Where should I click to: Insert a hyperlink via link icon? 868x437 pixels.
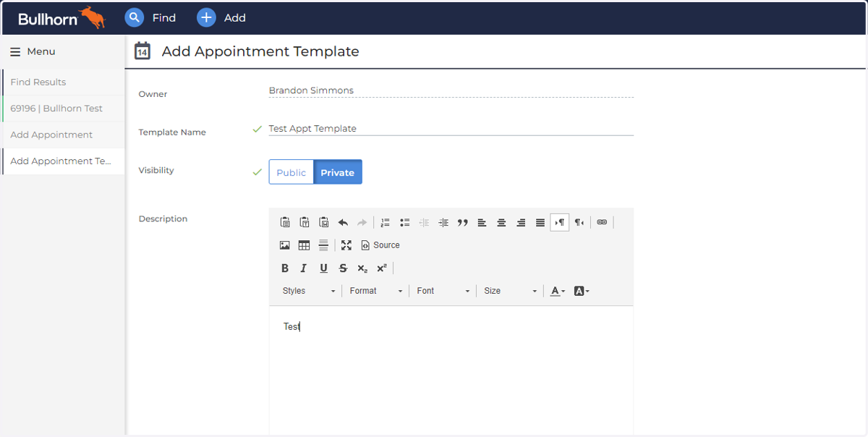coord(602,223)
